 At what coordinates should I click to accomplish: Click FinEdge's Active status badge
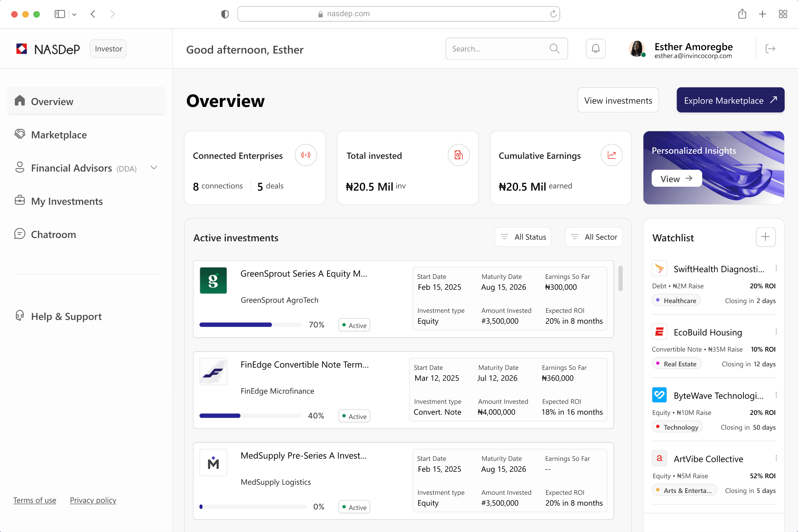pos(354,416)
